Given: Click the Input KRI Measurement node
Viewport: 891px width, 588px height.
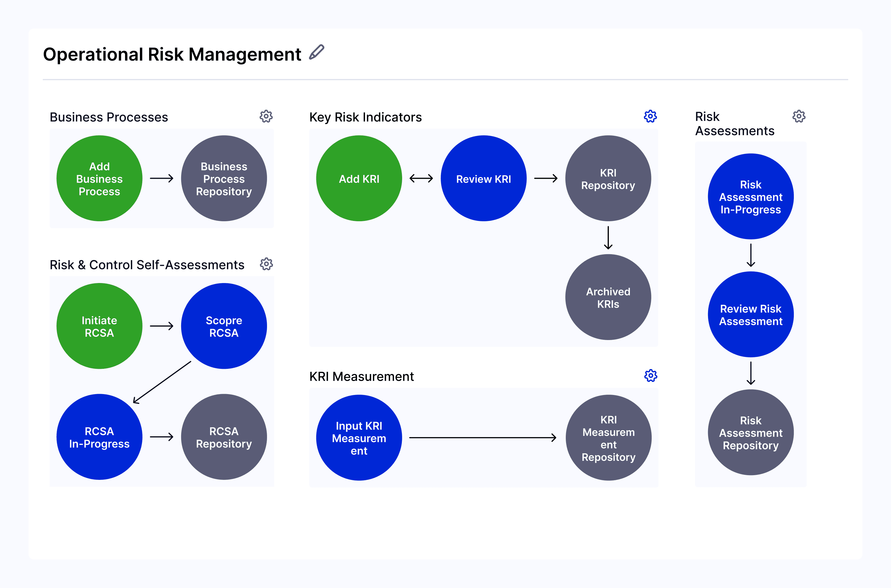Looking at the screenshot, I should (x=359, y=437).
